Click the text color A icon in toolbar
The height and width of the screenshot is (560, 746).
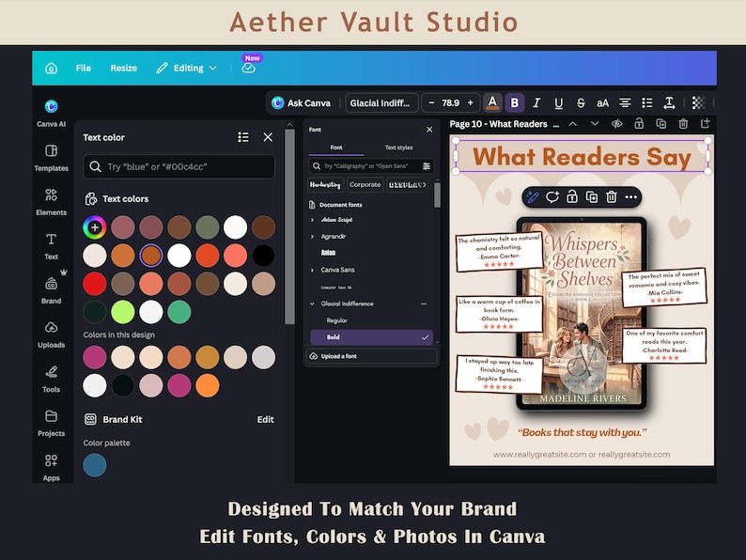[x=492, y=102]
